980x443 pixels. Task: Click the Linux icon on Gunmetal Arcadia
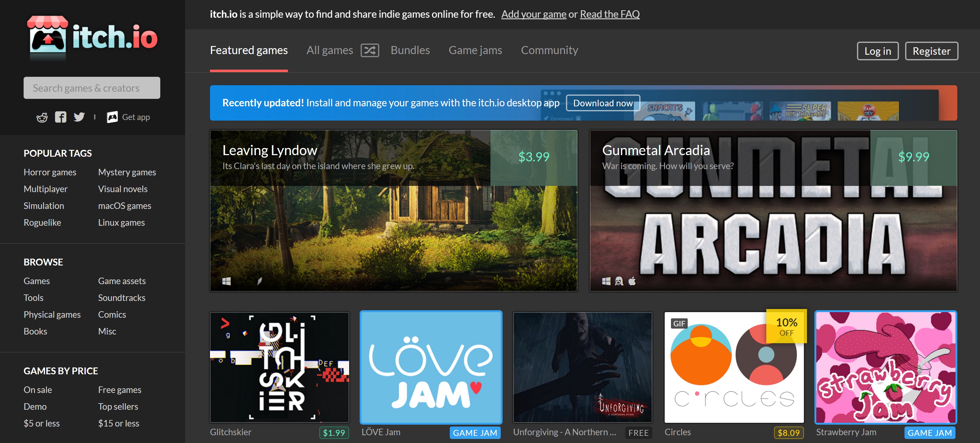tap(619, 281)
